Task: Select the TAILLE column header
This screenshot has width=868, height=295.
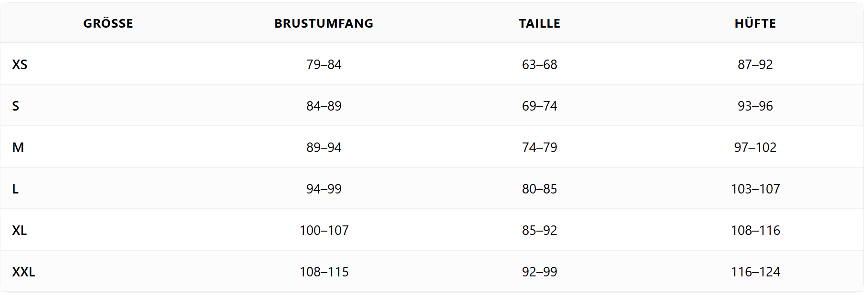Action: [x=539, y=23]
